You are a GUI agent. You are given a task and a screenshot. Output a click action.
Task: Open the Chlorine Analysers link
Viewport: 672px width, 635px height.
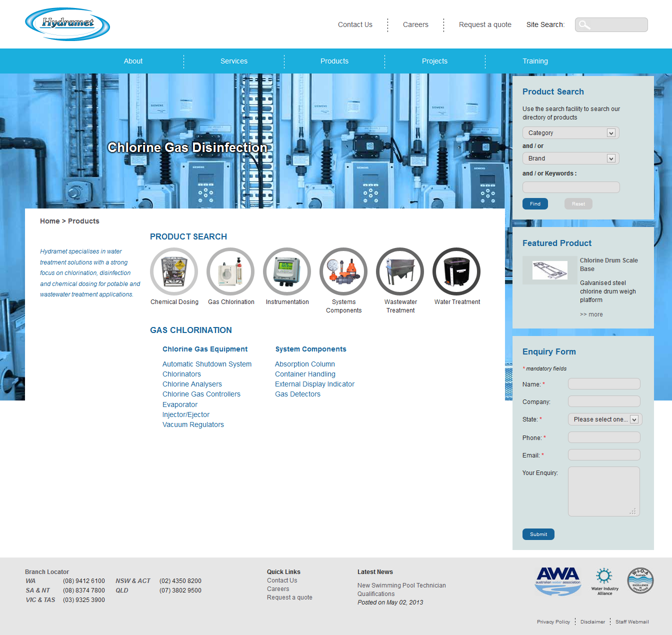192,384
